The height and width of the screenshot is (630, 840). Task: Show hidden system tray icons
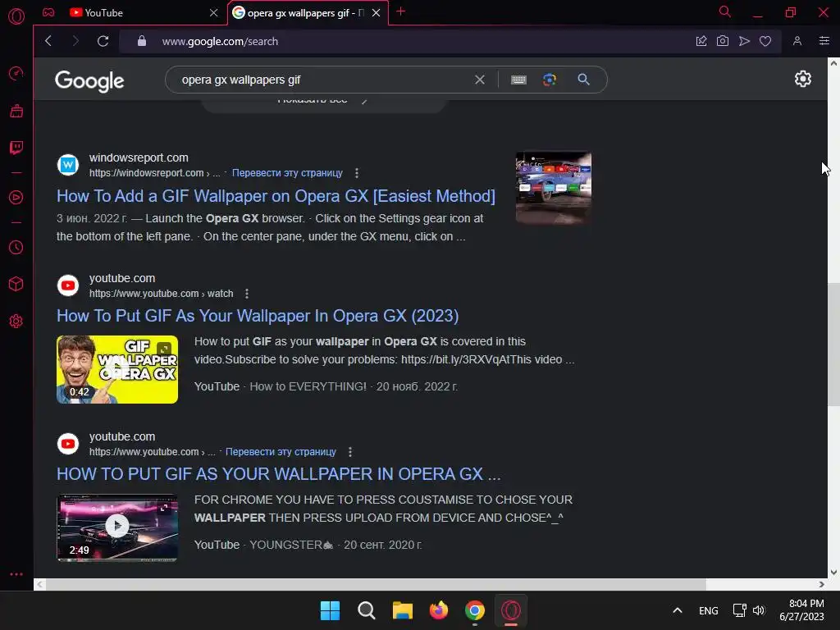click(677, 610)
